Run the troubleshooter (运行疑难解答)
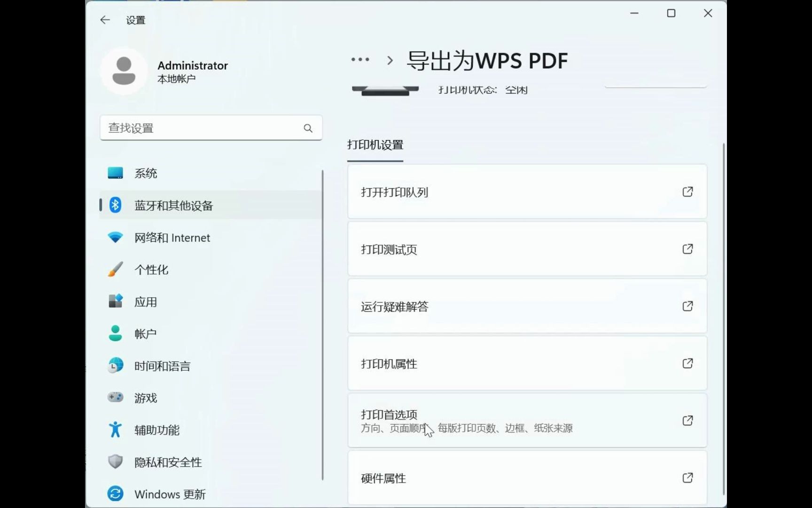 coord(527,306)
